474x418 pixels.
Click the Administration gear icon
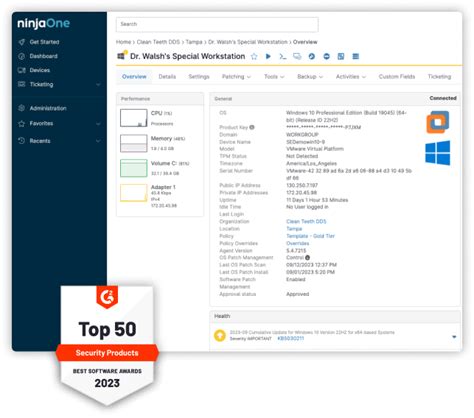22,108
